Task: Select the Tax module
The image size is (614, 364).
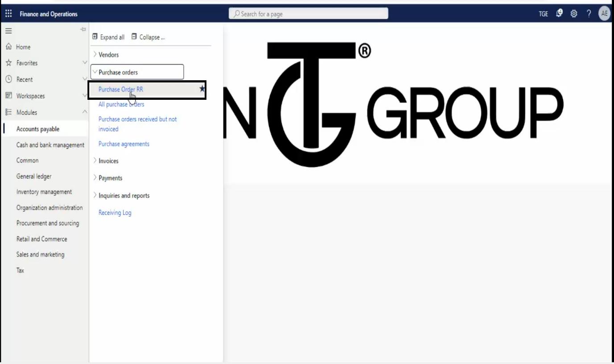Action: (x=21, y=270)
